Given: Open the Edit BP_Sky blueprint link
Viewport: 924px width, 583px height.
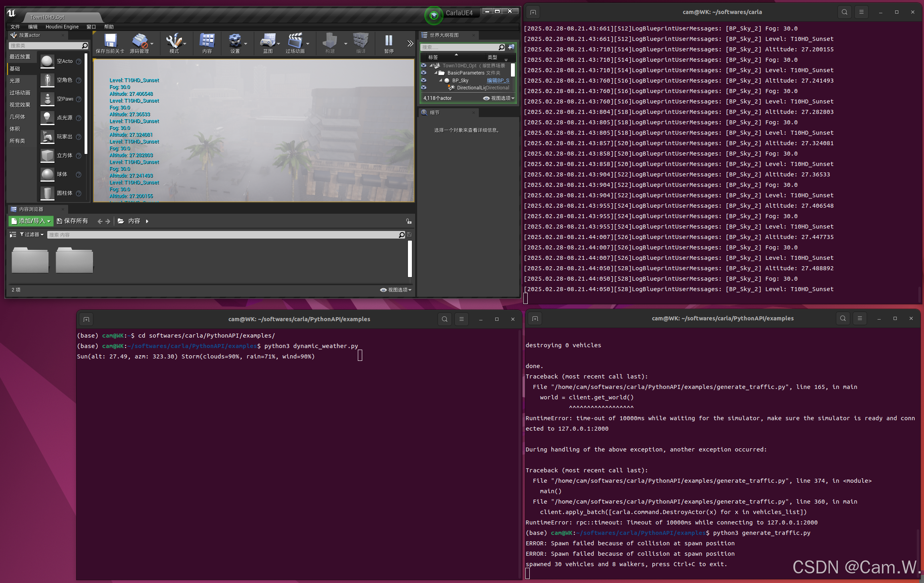Looking at the screenshot, I should [498, 80].
